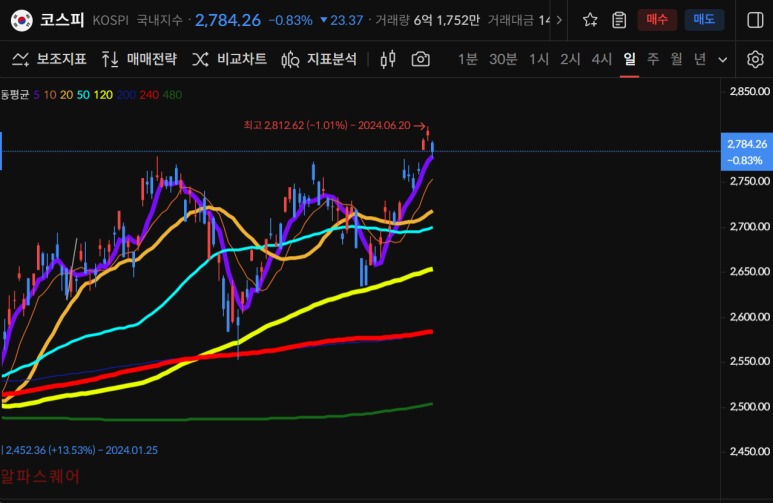Select the 년 yearly interval tab
The height and width of the screenshot is (503, 773).
click(700, 59)
